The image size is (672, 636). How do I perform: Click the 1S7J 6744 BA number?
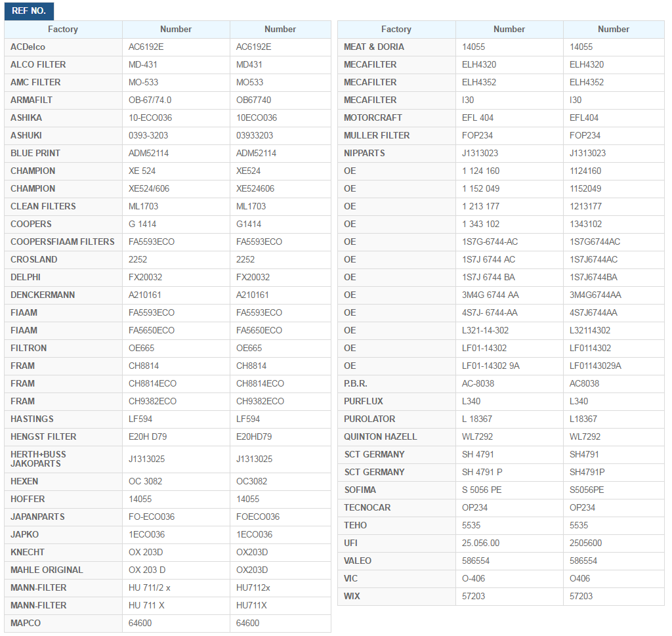(x=488, y=277)
